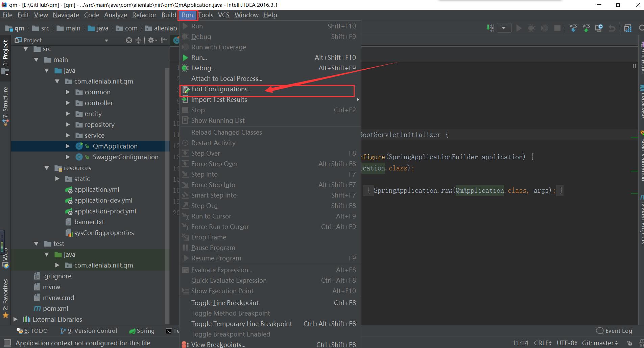This screenshot has height=348, width=644.
Task: Open the Show History clock icon
Action: tap(599, 28)
